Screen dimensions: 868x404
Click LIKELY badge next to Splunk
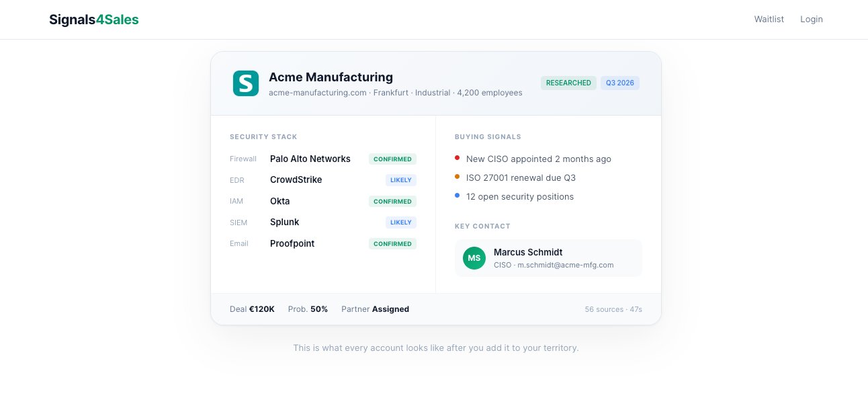pyautogui.click(x=401, y=223)
